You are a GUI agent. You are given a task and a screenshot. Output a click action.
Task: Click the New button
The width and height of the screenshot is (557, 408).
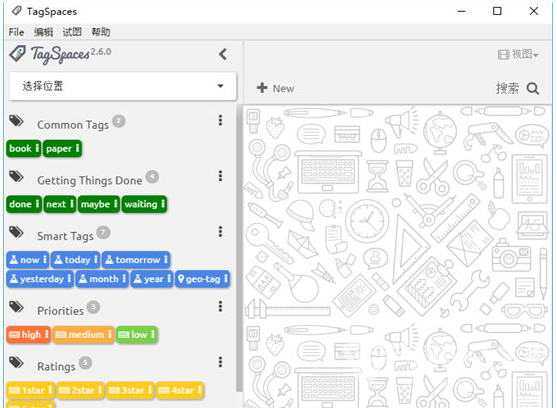click(275, 88)
